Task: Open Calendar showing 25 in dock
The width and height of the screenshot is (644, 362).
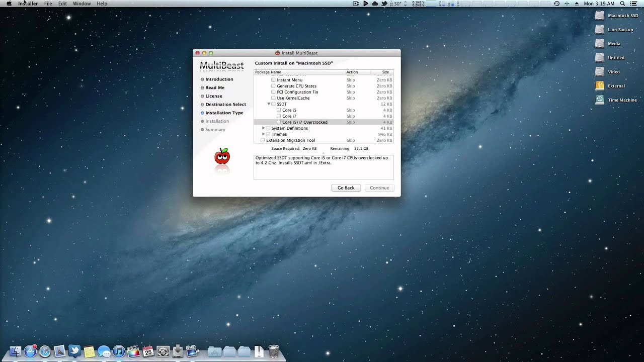Action: [x=148, y=351]
